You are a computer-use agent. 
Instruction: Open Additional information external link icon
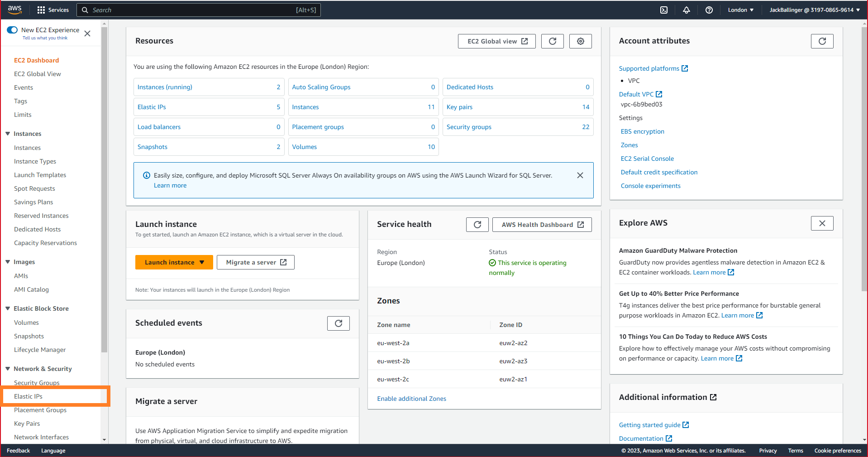pyautogui.click(x=713, y=397)
